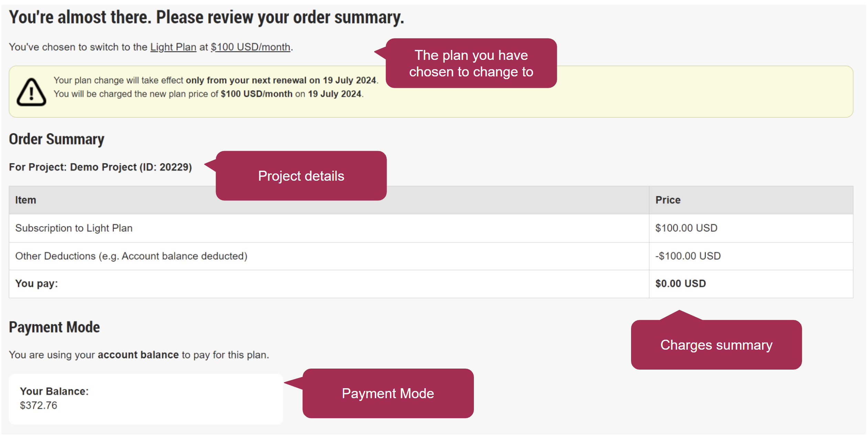This screenshot has width=868, height=435.
Task: Click the Other Deductions row
Action: (x=431, y=256)
